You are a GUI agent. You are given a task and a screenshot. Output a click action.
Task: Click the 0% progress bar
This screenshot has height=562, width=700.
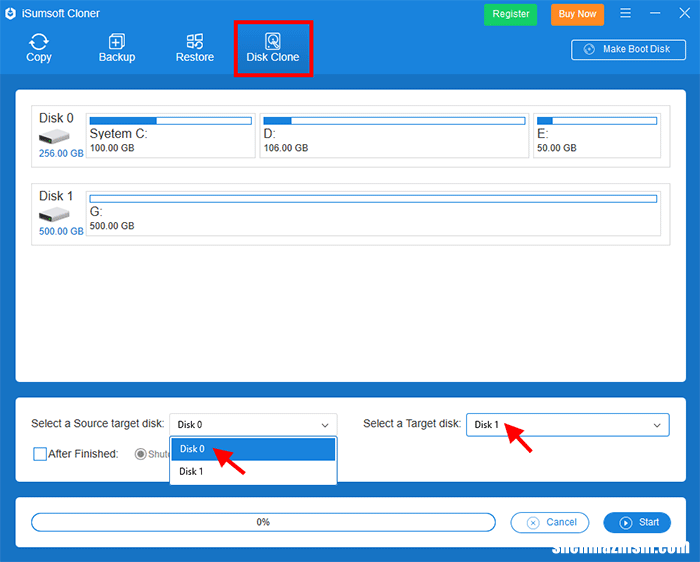pyautogui.click(x=263, y=522)
